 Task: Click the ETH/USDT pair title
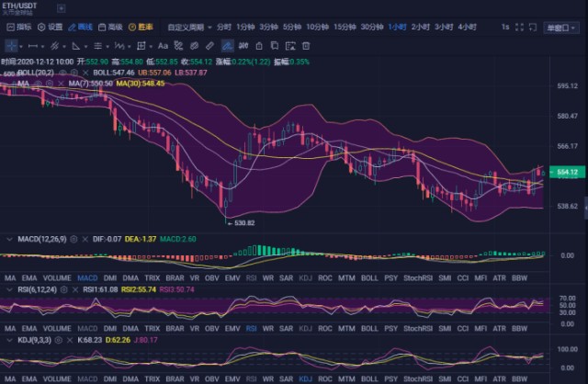19,6
